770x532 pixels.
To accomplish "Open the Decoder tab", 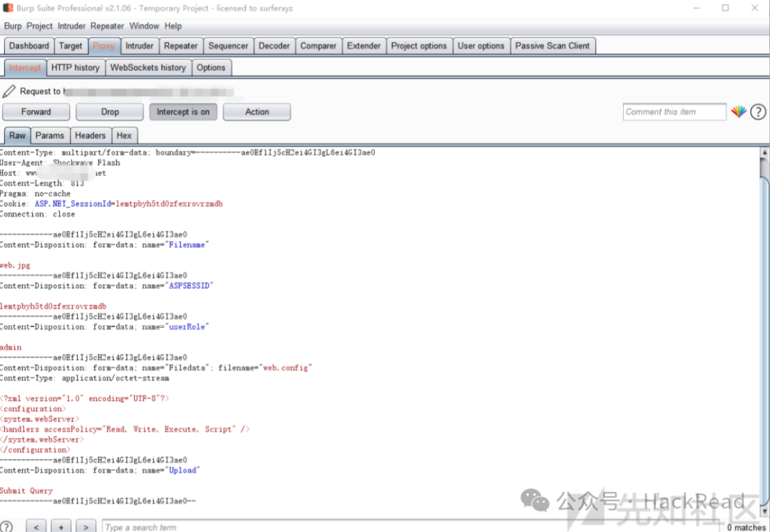I will click(274, 46).
